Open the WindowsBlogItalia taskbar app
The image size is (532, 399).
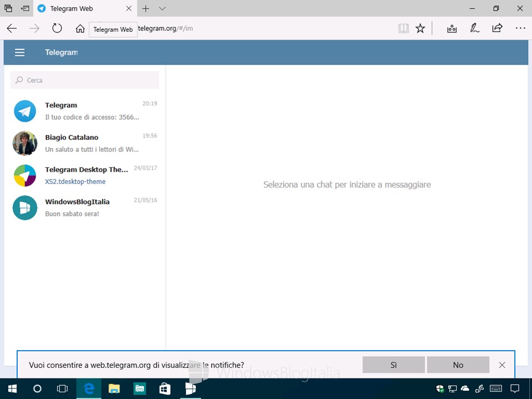(x=190, y=388)
